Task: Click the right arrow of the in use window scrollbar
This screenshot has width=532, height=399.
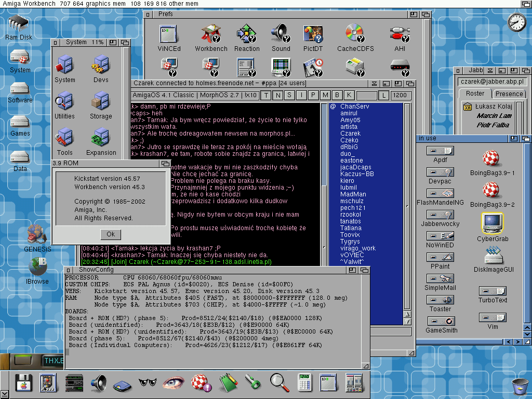Action: [518, 342]
